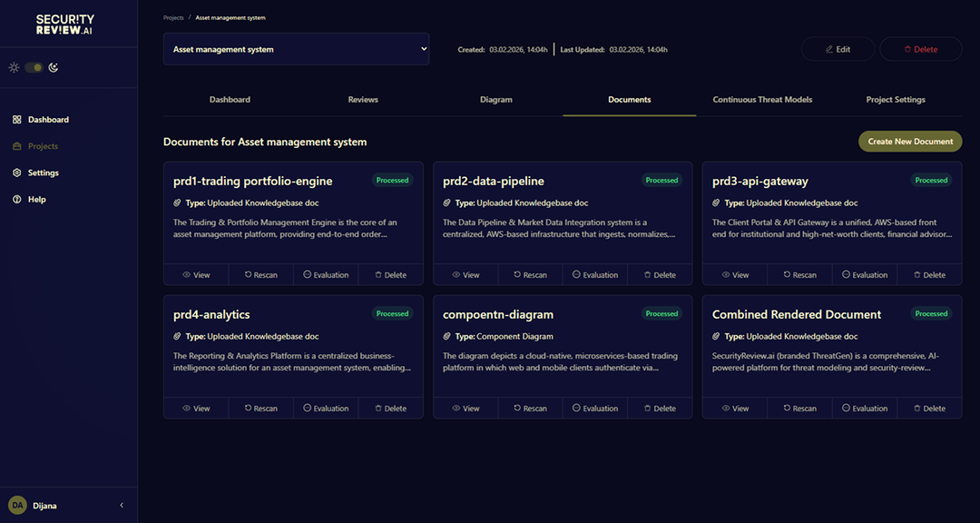Delete the prd2-data-pipeline document
This screenshot has height=523, width=980.
click(660, 274)
